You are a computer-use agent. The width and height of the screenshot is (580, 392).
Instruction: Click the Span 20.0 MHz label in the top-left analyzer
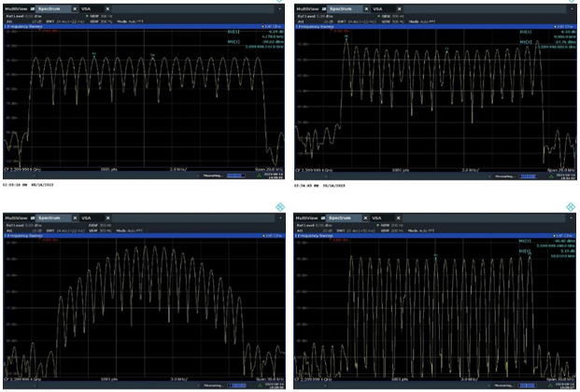point(267,171)
